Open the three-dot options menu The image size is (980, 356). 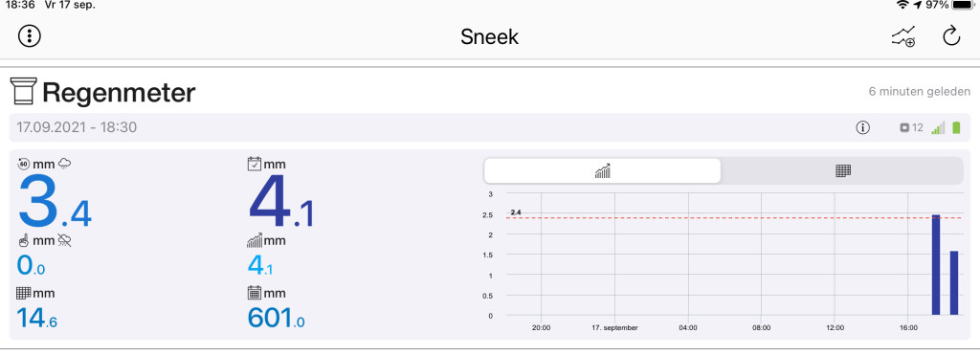30,36
